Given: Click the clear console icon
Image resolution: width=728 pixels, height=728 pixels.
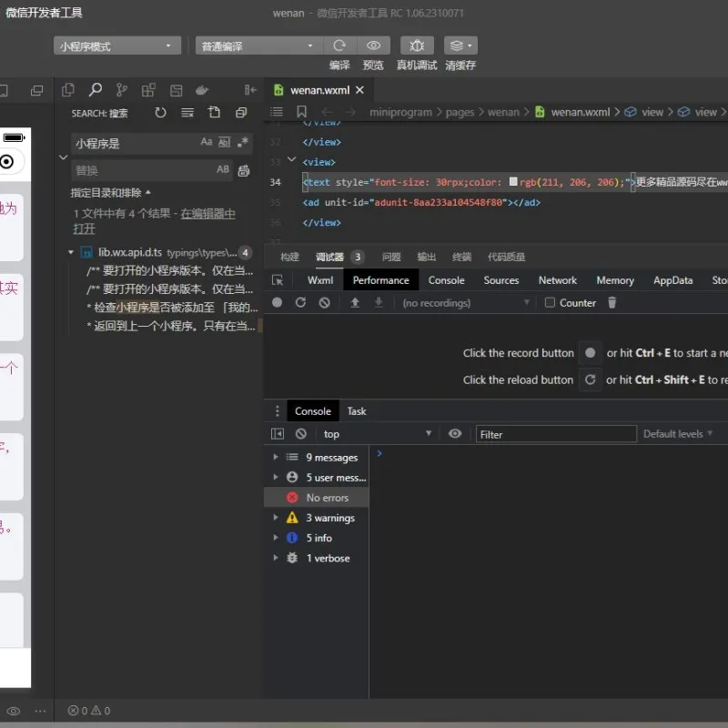Looking at the screenshot, I should pos(301,434).
